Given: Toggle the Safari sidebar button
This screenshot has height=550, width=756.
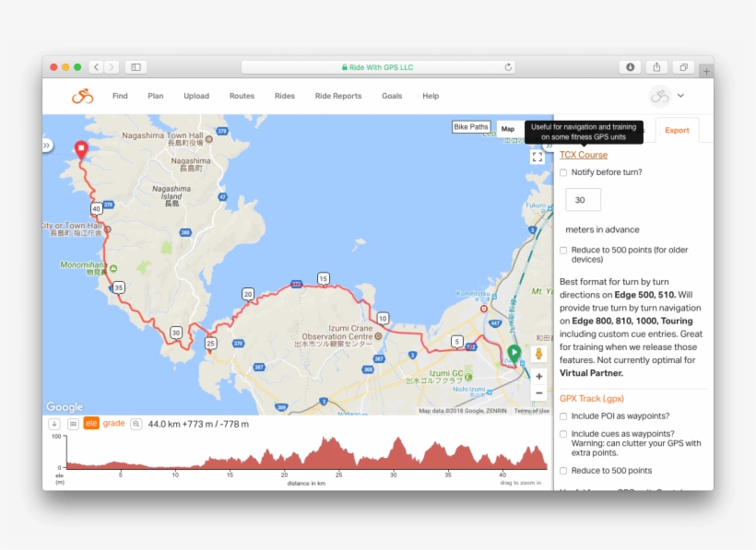Looking at the screenshot, I should [x=136, y=67].
